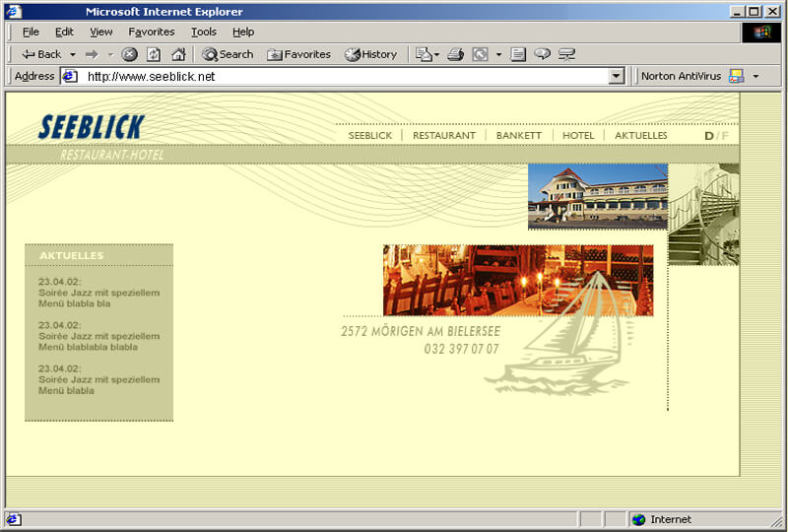Open the SEEBLICK navigation link

(x=370, y=135)
